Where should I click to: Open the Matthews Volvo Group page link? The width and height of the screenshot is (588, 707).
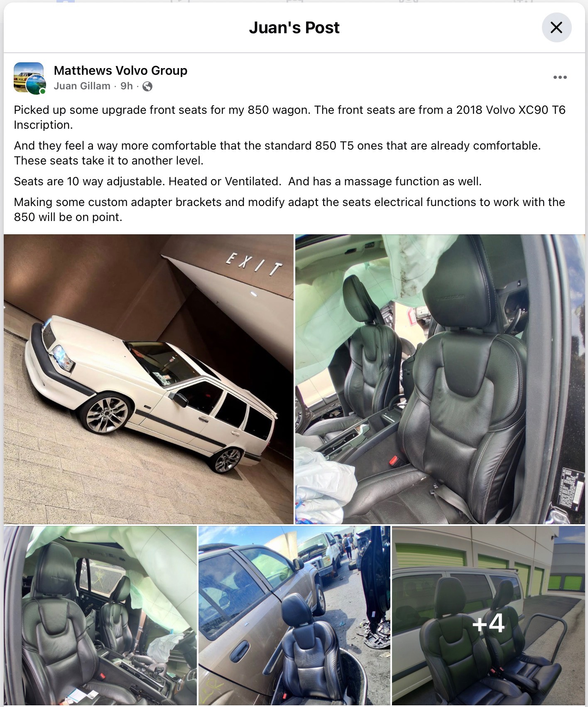pos(120,71)
